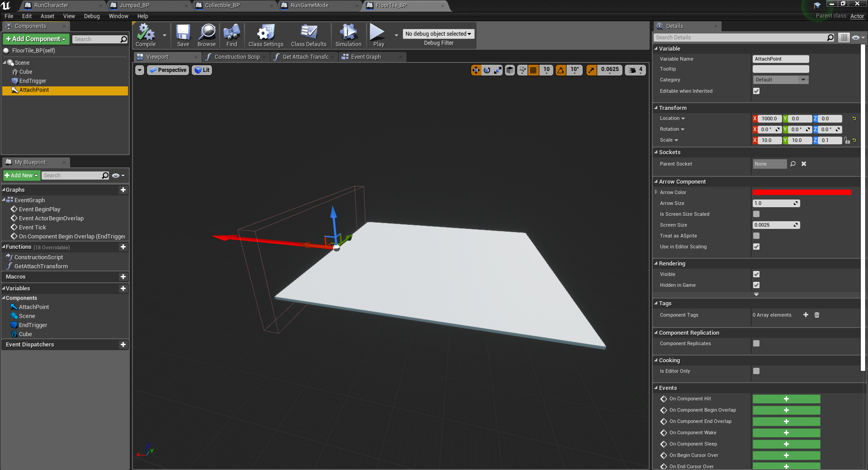Select the rotate gizmo mode icon
This screenshot has height=470, width=868.
[x=487, y=70]
